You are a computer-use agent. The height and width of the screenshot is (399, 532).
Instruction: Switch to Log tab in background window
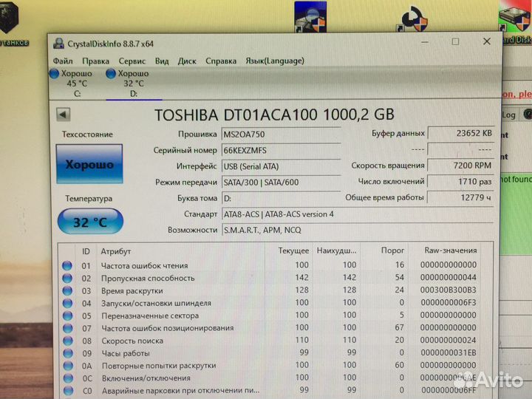pyautogui.click(x=509, y=115)
